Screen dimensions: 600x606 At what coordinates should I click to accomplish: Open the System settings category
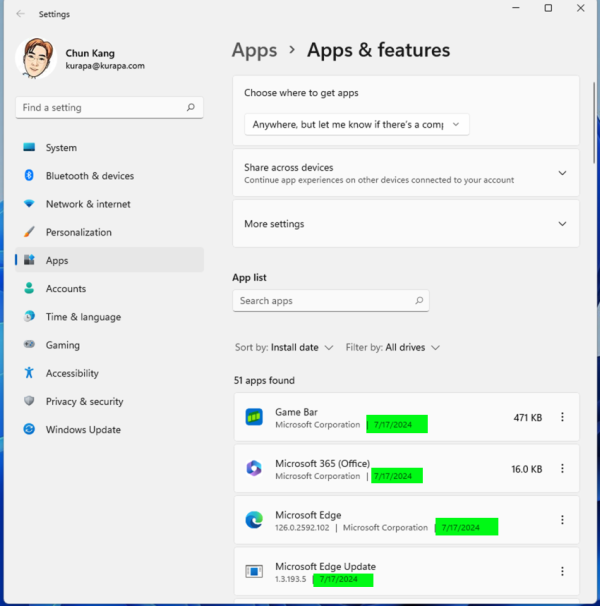(109, 147)
